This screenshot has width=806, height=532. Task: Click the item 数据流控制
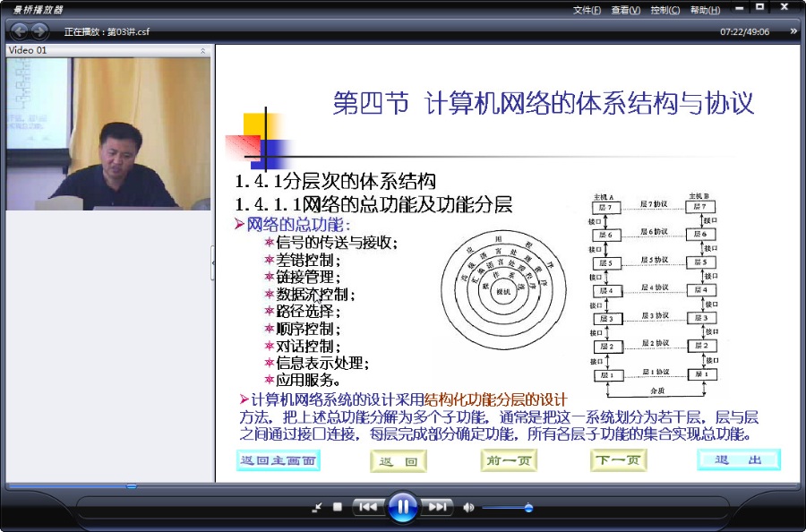click(x=315, y=295)
